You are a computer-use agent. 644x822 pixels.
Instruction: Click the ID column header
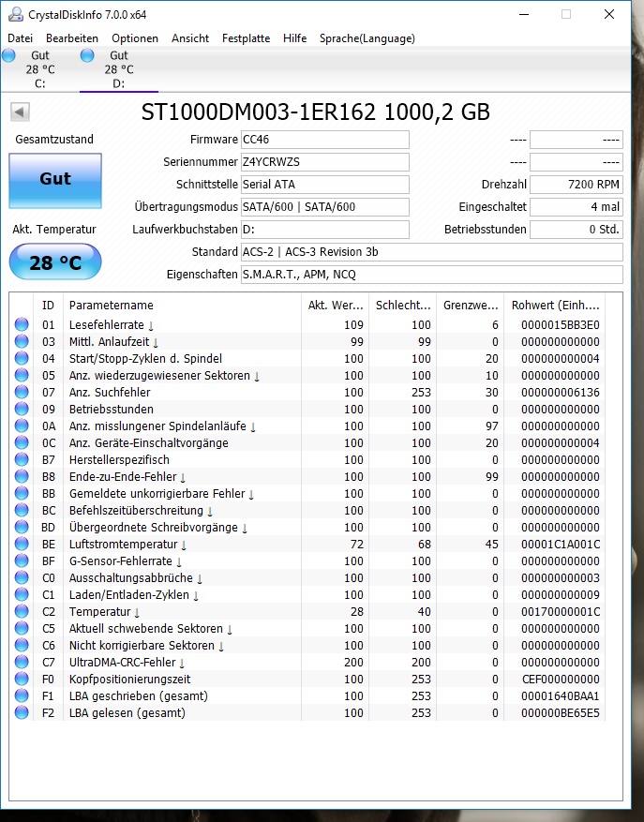click(48, 306)
